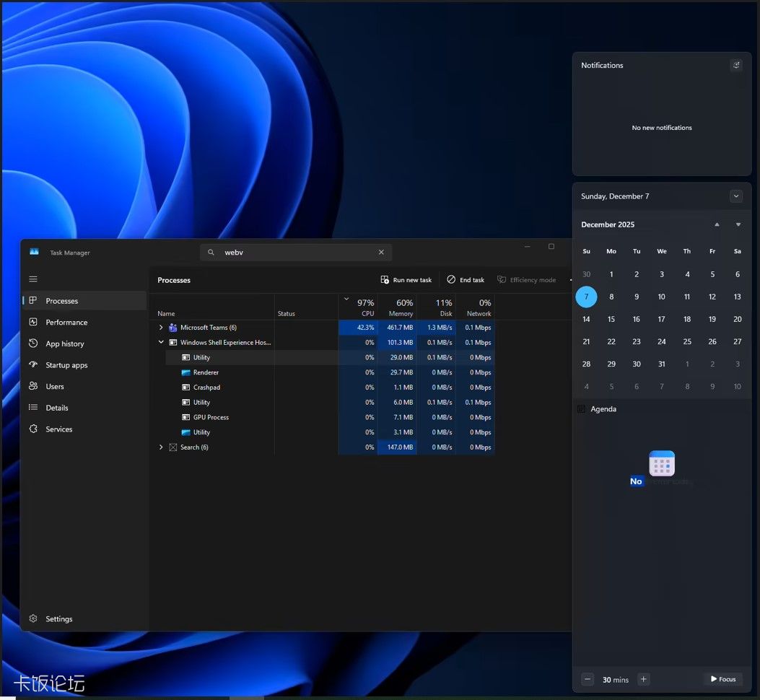
Task: Collapse the Windows Shell Experience Host group
Action: pos(161,343)
